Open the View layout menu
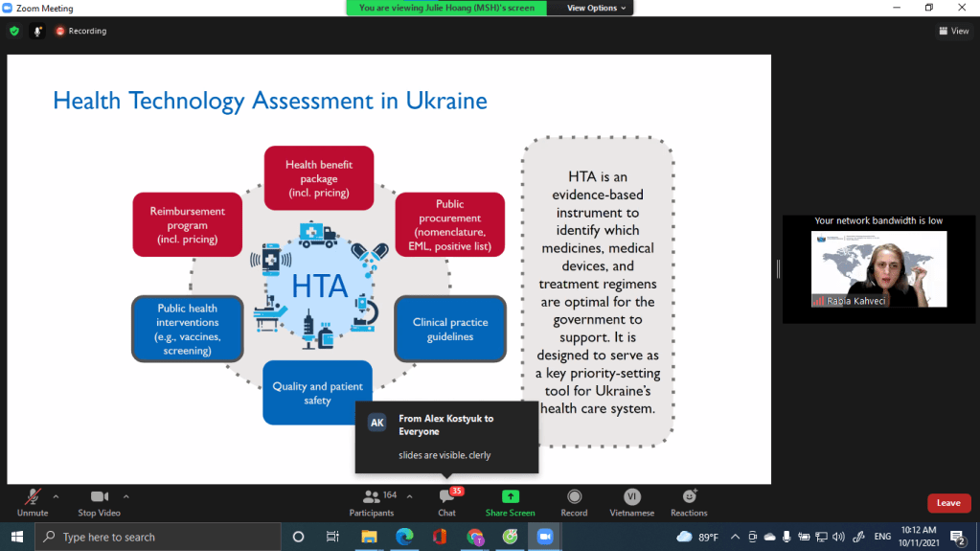This screenshot has height=551, width=980. point(954,31)
